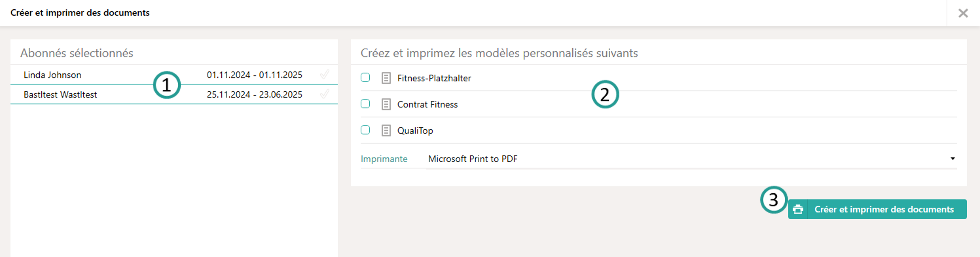The height and width of the screenshot is (257, 980).
Task: Click the printer icon on the print button
Action: pyautogui.click(x=798, y=209)
